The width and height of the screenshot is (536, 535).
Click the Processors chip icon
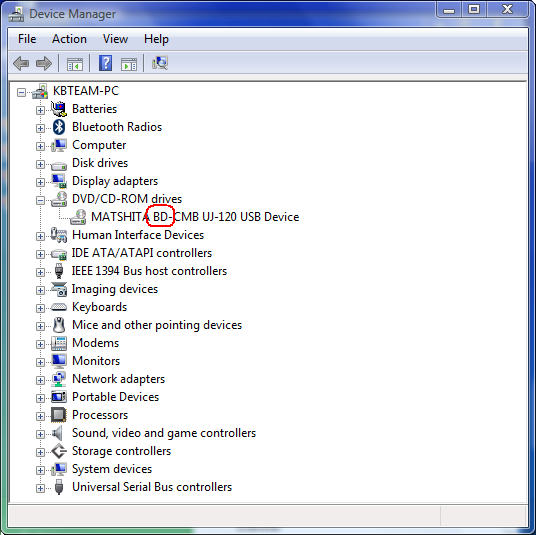point(59,415)
